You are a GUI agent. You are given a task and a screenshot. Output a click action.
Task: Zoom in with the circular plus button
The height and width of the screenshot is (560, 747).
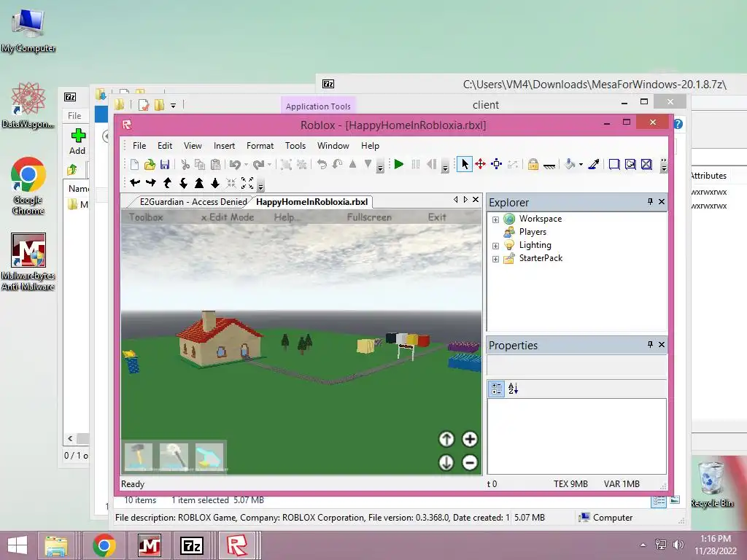pos(470,439)
